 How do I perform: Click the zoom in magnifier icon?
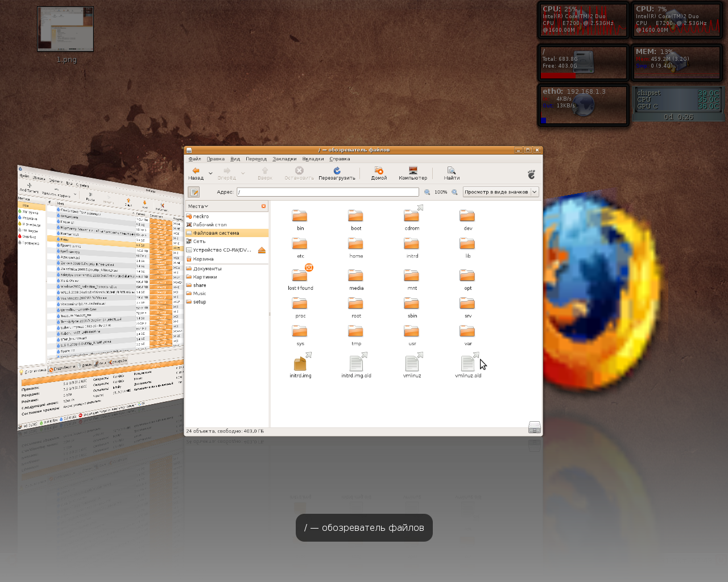pyautogui.click(x=454, y=192)
